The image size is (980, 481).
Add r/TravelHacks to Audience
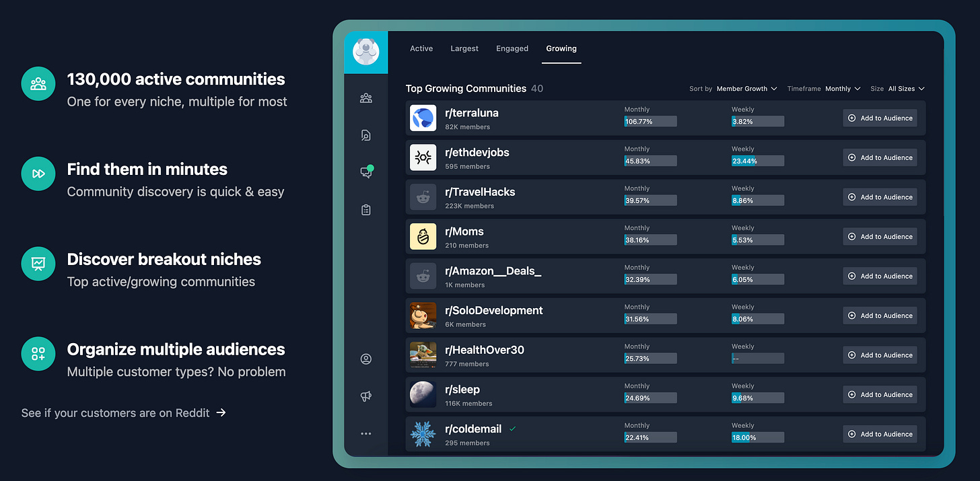(880, 197)
